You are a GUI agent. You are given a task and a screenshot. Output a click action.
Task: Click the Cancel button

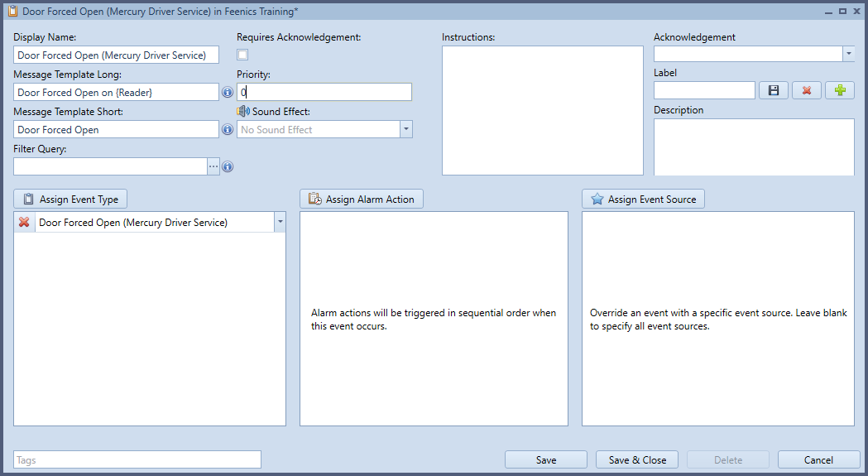pyautogui.click(x=818, y=460)
